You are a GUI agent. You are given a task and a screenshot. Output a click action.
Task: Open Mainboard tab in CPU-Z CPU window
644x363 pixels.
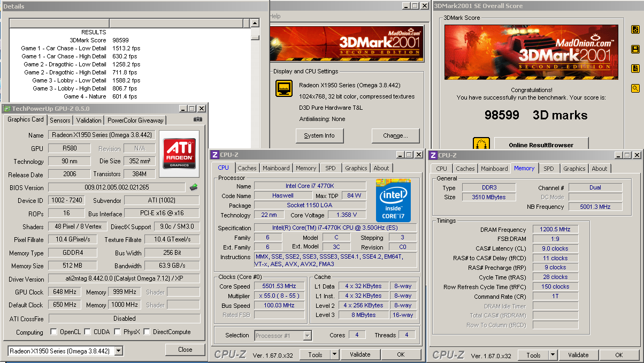click(276, 168)
